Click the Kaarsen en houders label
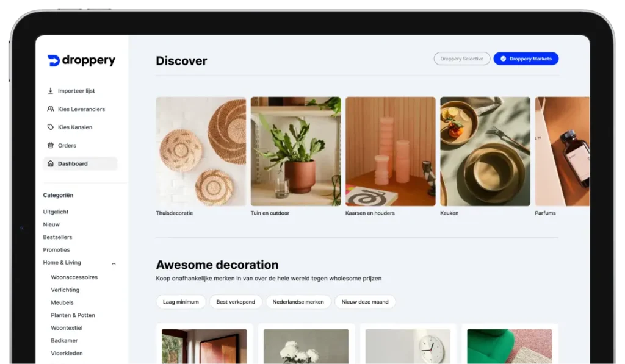The height and width of the screenshot is (364, 625). [370, 213]
